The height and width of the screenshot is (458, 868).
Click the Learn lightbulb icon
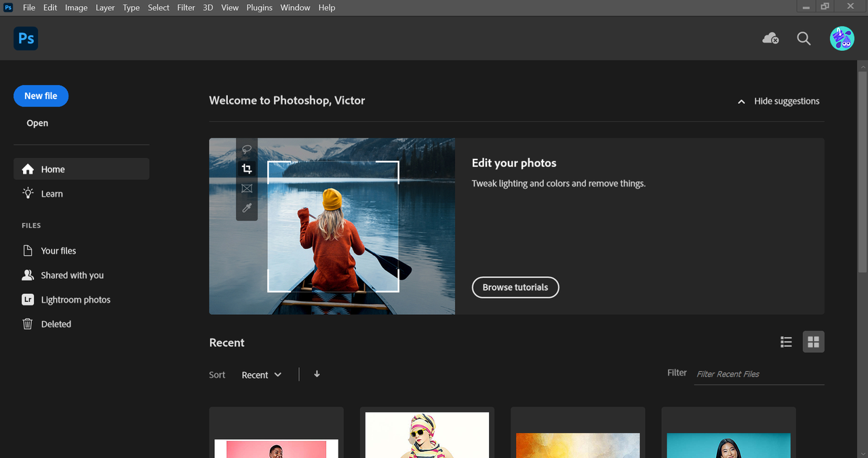click(x=28, y=193)
